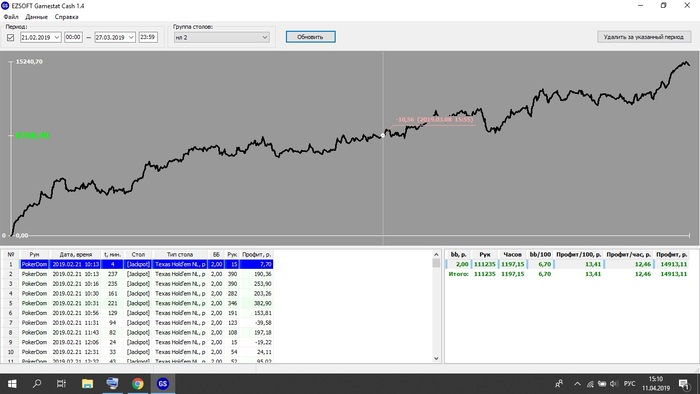Image resolution: width=700 pixels, height=394 pixels.
Task: Click the bb, р. summary column header
Action: (x=458, y=254)
